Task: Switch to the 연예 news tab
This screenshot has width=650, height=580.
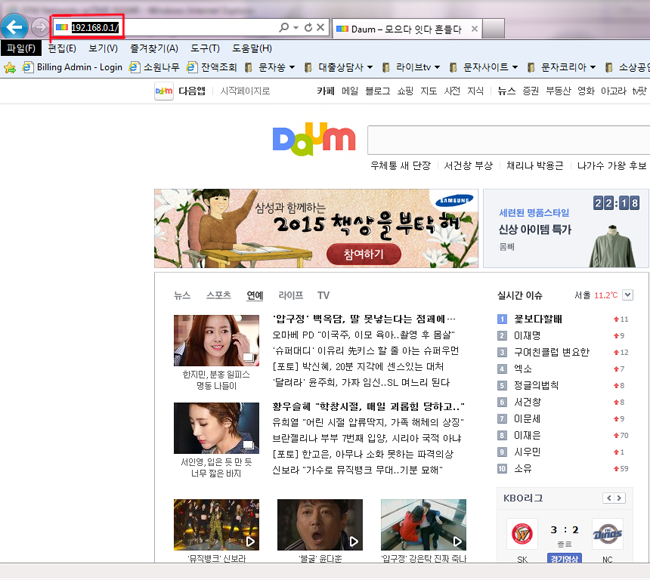Action: (x=255, y=295)
